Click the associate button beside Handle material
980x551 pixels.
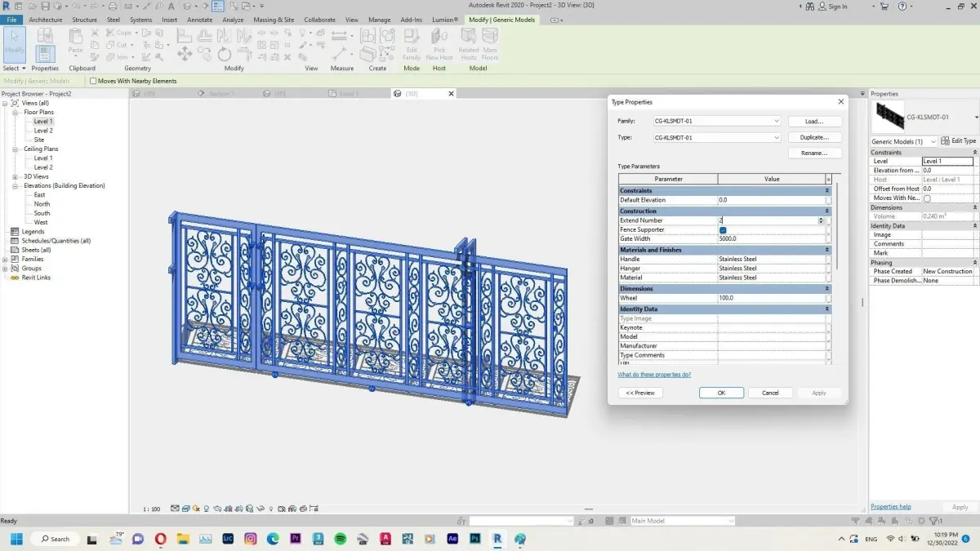point(829,260)
